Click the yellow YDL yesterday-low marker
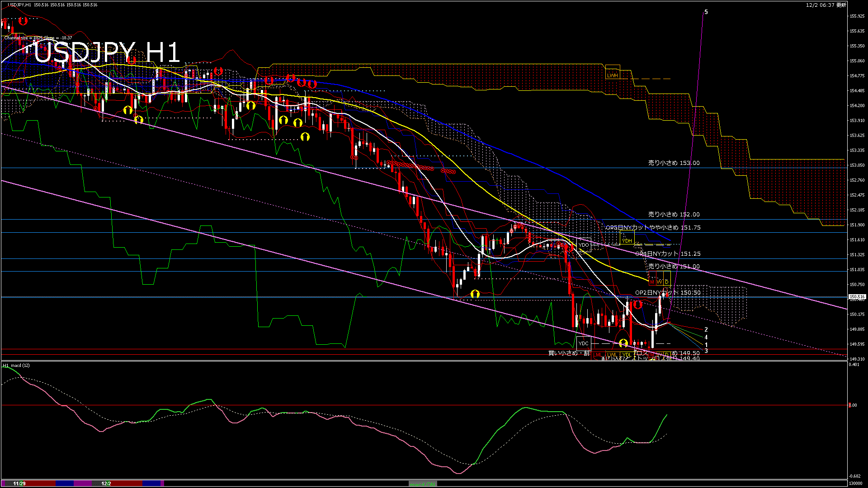The image size is (868, 488). (627, 355)
